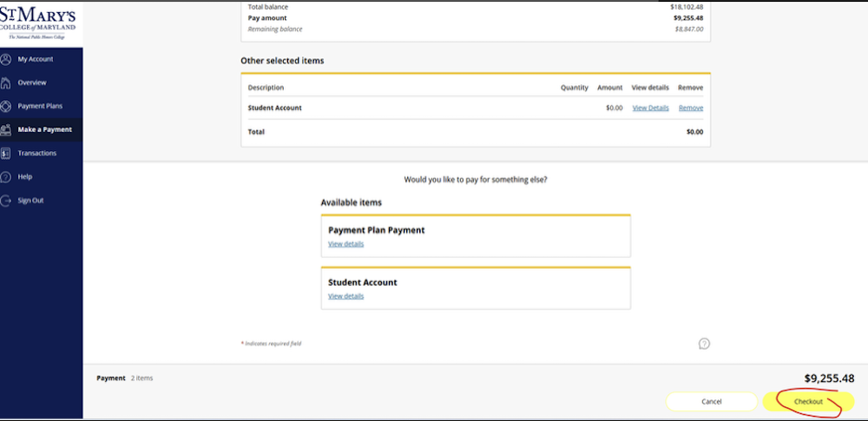Click the Help question mark sidebar icon
The image size is (868, 421).
pos(5,177)
